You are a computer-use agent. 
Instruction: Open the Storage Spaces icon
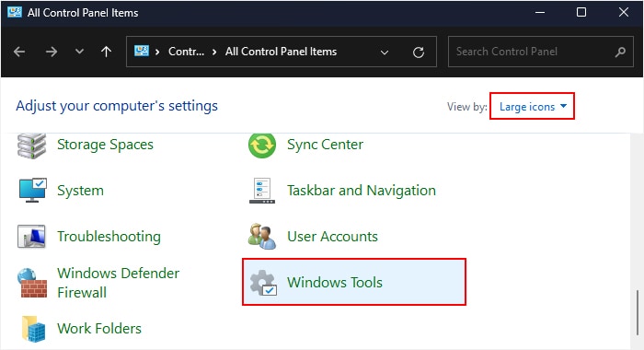pyautogui.click(x=31, y=146)
